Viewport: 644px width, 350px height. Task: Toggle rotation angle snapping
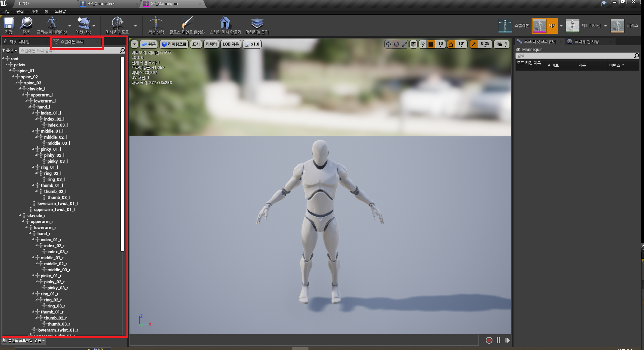coord(451,44)
